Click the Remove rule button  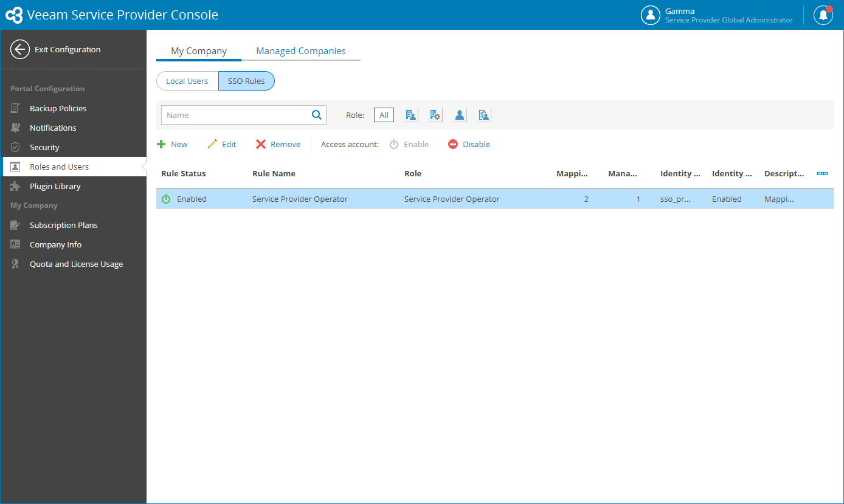(278, 144)
